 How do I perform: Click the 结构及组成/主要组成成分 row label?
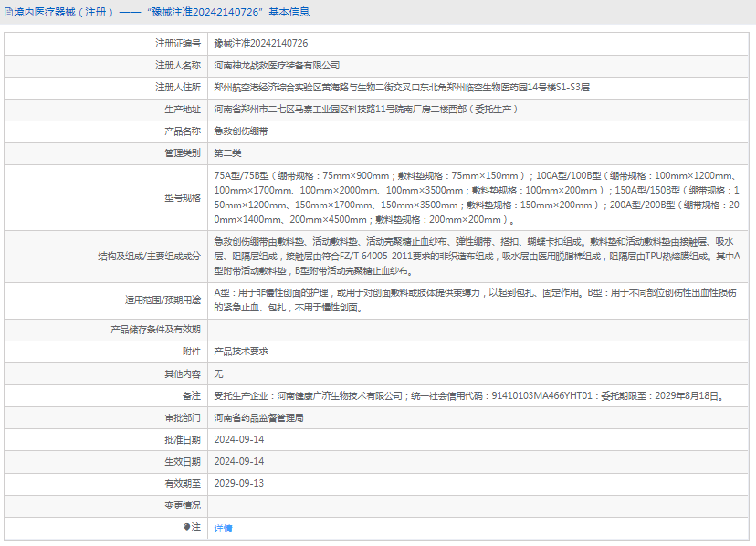[x=149, y=257]
